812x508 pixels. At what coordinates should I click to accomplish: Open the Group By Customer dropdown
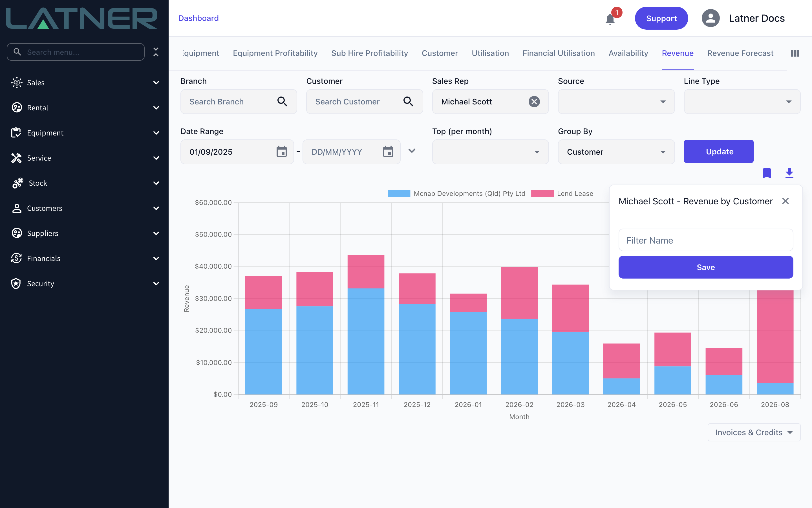click(616, 152)
